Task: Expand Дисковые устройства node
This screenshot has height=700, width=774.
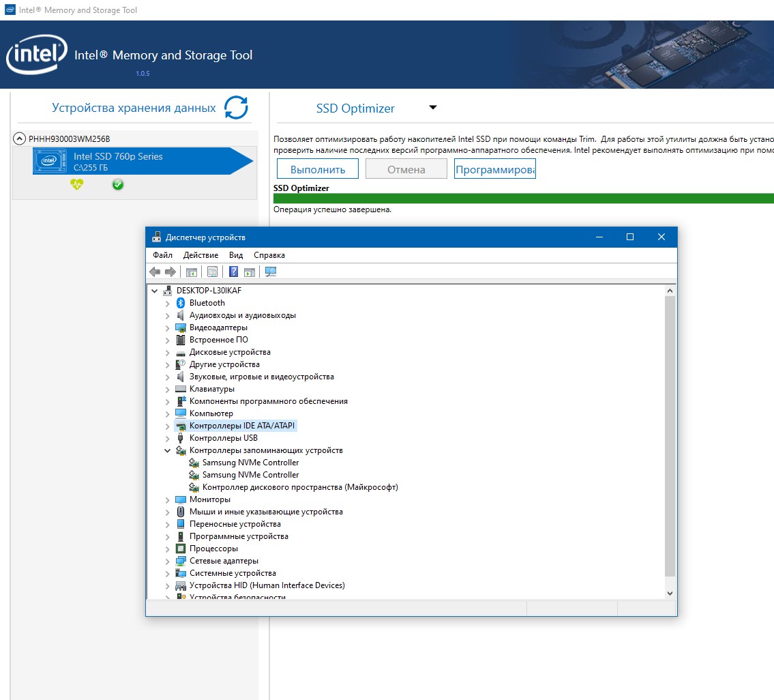Action: point(167,353)
